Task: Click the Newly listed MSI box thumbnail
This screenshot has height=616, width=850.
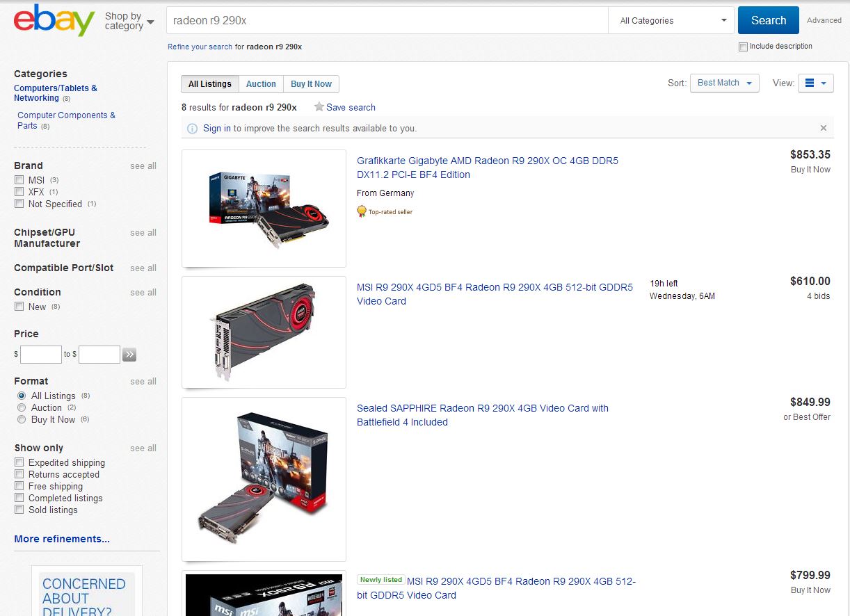Action: click(x=264, y=594)
